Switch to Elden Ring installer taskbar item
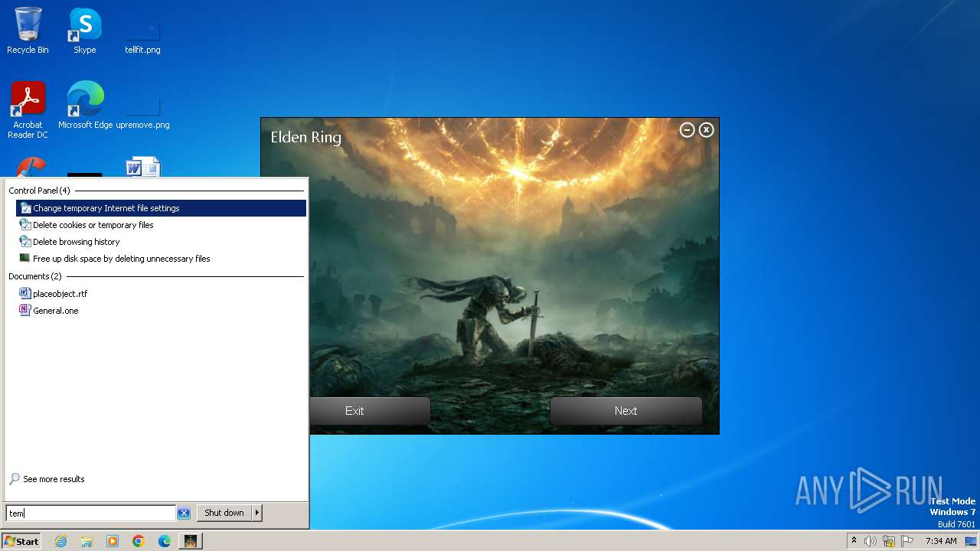 [190, 541]
